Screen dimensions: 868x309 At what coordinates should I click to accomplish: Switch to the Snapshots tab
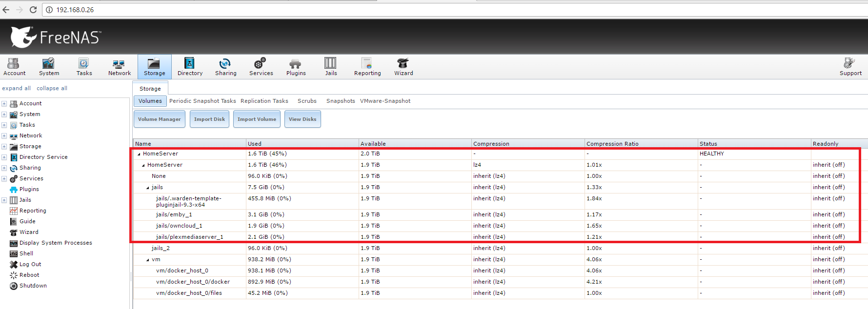click(x=341, y=101)
